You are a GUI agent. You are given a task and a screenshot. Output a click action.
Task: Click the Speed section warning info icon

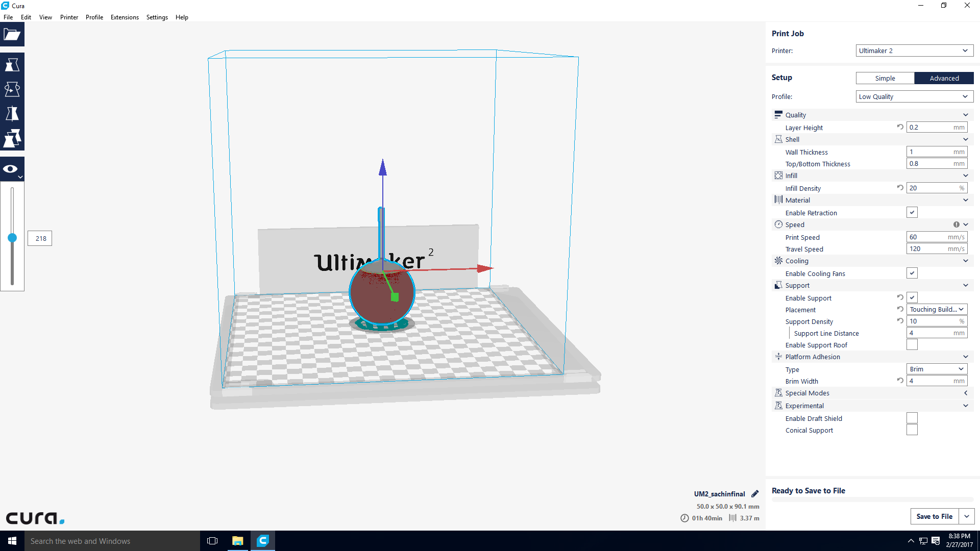point(956,224)
